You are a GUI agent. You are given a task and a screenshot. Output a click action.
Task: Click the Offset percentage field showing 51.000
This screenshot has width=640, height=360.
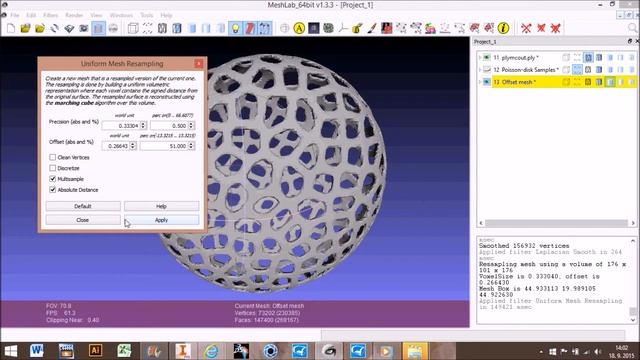point(164,146)
